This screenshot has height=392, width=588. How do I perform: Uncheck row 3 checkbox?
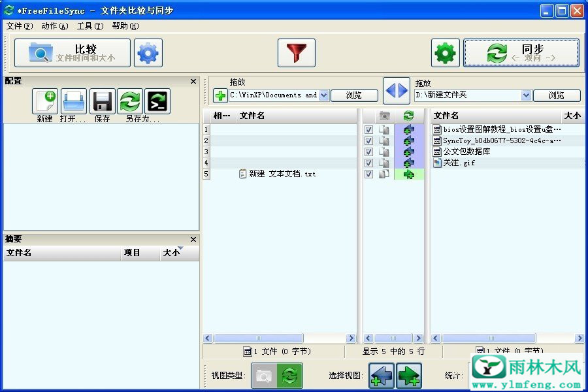pos(368,152)
